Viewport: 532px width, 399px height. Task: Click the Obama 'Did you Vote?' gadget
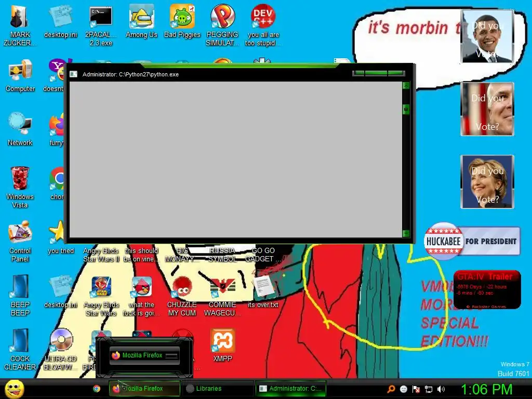[x=487, y=36]
